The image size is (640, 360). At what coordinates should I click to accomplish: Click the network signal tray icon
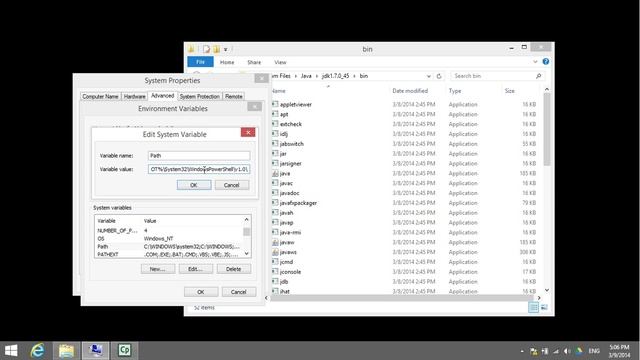coord(556,351)
